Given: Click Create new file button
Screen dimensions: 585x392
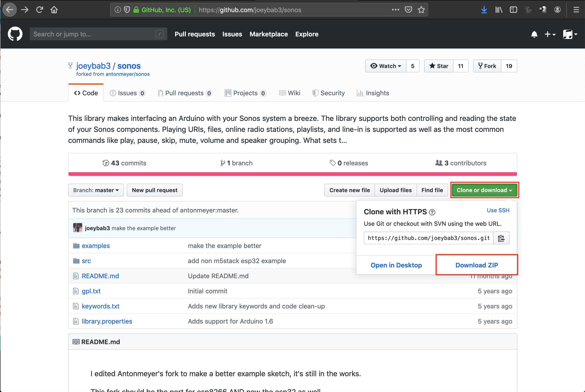Looking at the screenshot, I should click(350, 190).
